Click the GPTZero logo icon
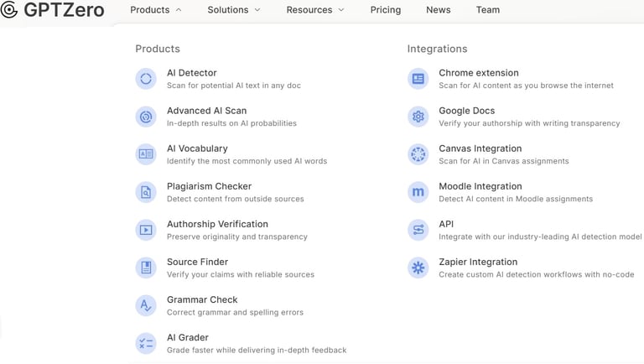Screen dimensions: 644x364 coord(9,10)
